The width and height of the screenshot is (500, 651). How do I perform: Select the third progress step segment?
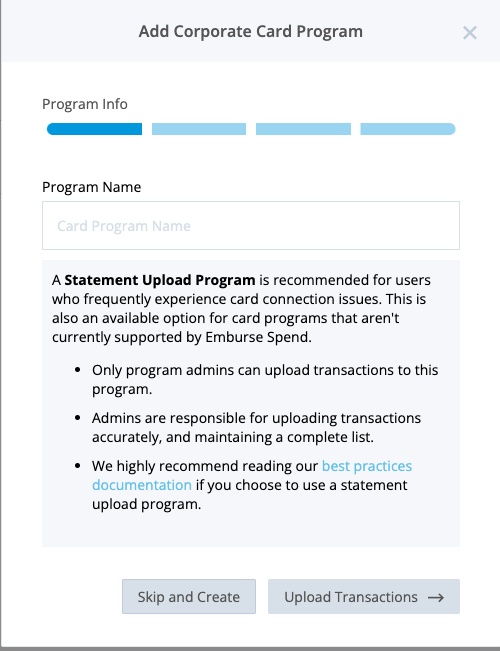303,129
